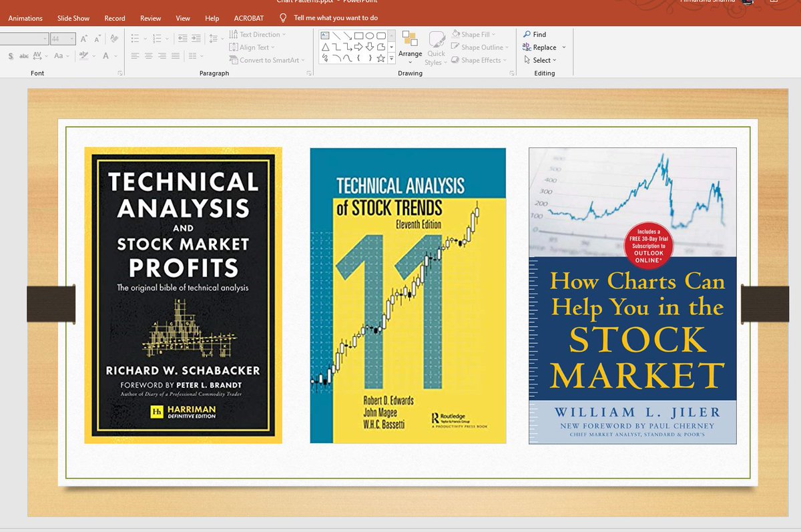The height and width of the screenshot is (532, 801).
Task: Open the Shape Effects dropdown
Action: (479, 60)
